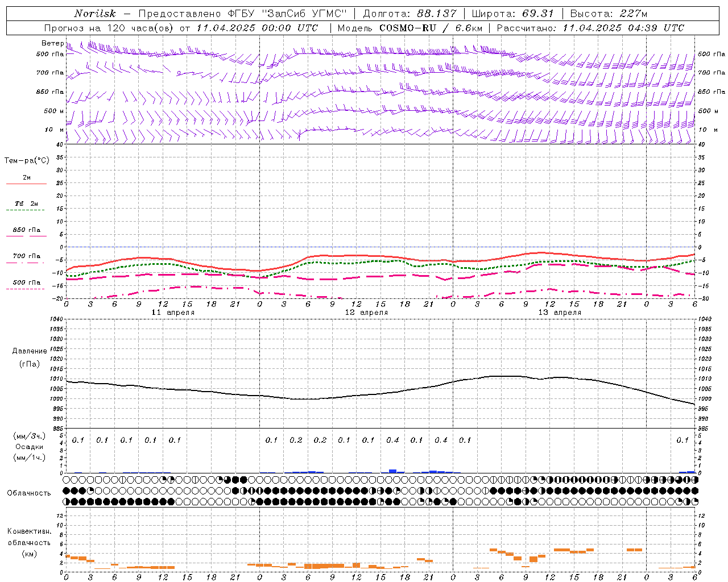The height and width of the screenshot is (582, 728).
Task: Select the Модель COSMO-RU / 6.6км text
Action: [410, 28]
